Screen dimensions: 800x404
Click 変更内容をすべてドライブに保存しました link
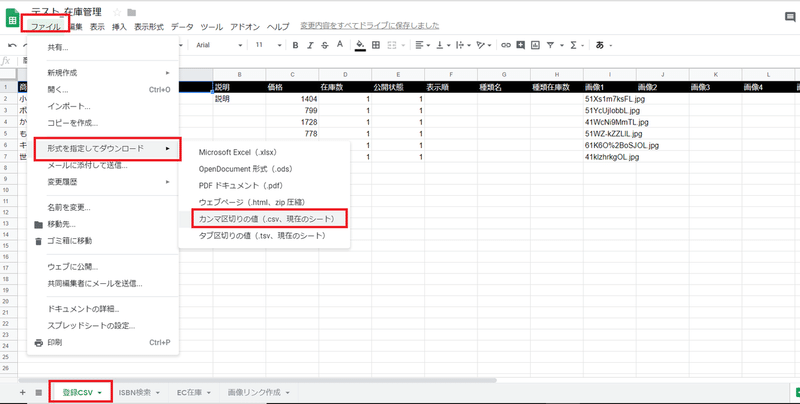click(370, 26)
